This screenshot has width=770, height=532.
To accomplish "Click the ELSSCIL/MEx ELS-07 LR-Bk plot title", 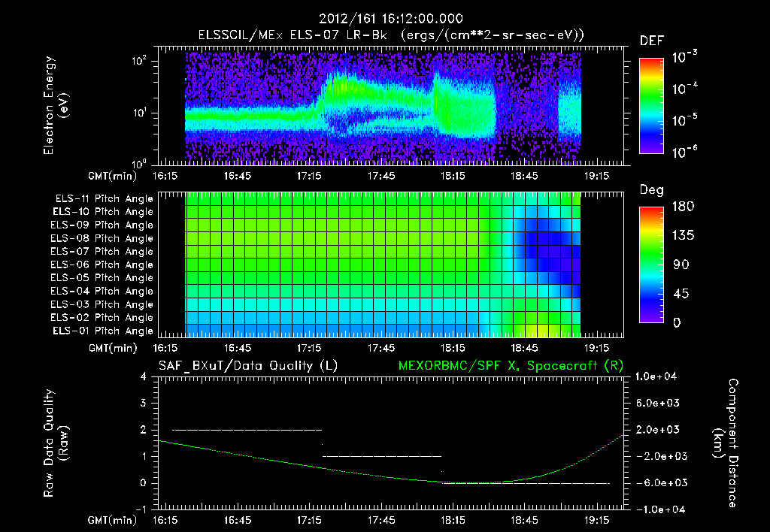I will [391, 35].
